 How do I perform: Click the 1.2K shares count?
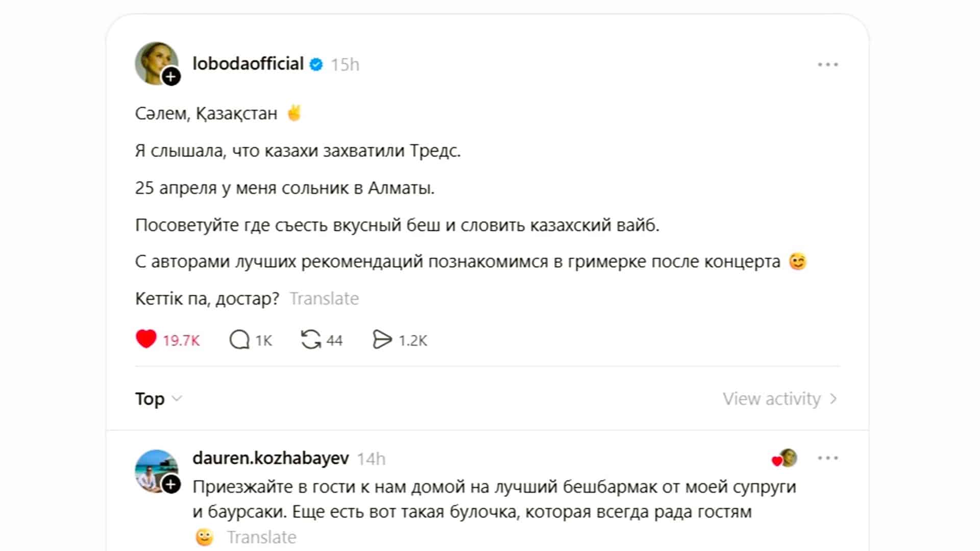412,341
